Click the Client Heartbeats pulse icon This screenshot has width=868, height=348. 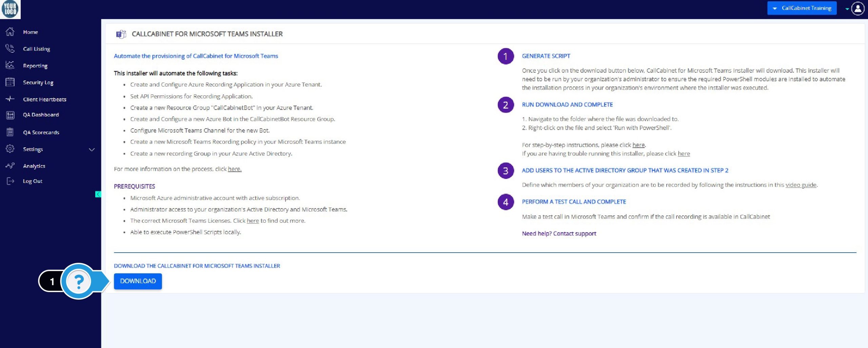point(10,99)
